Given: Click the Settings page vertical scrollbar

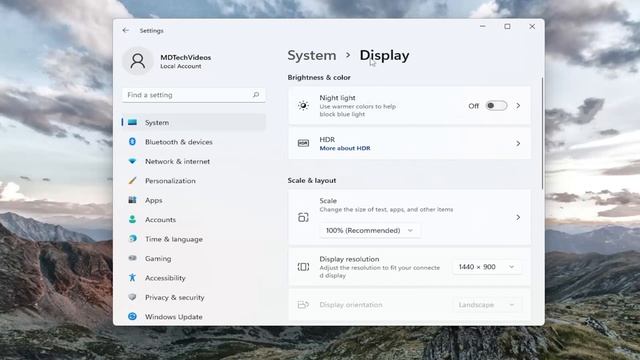Looking at the screenshot, I should click(542, 133).
